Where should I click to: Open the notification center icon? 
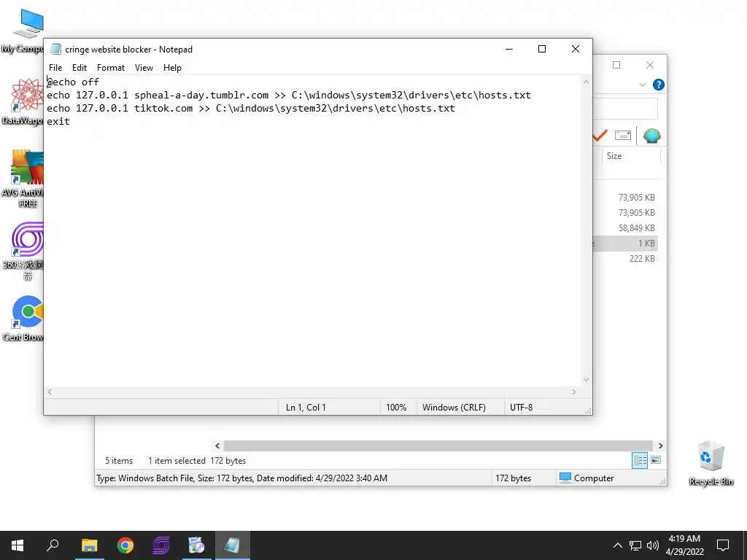pos(723,545)
